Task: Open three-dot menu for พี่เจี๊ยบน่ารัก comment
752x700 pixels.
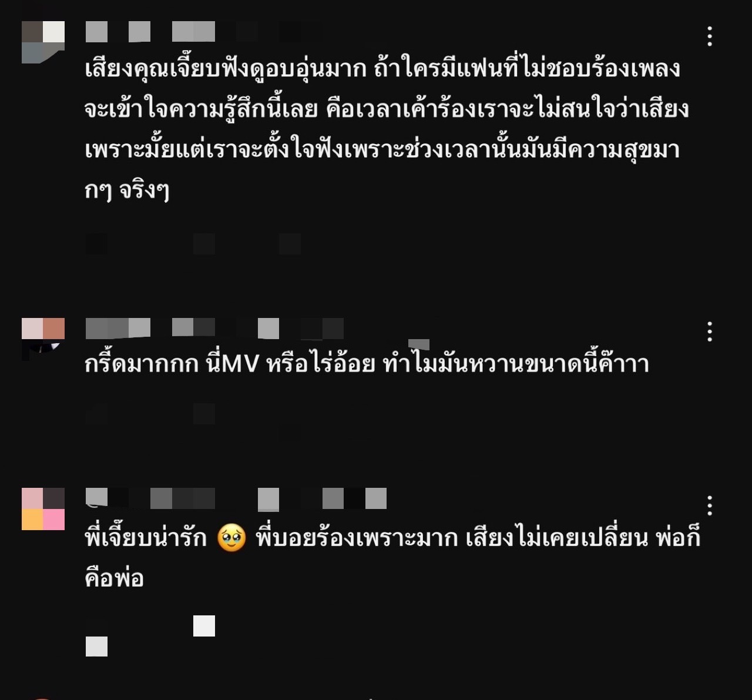Action: tap(710, 505)
